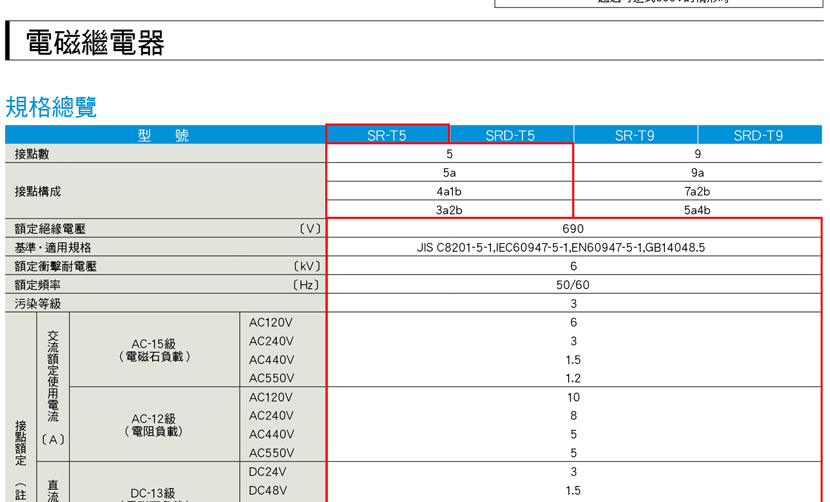Click the 額定衝擊耐電壓 row label

pyautogui.click(x=56, y=266)
